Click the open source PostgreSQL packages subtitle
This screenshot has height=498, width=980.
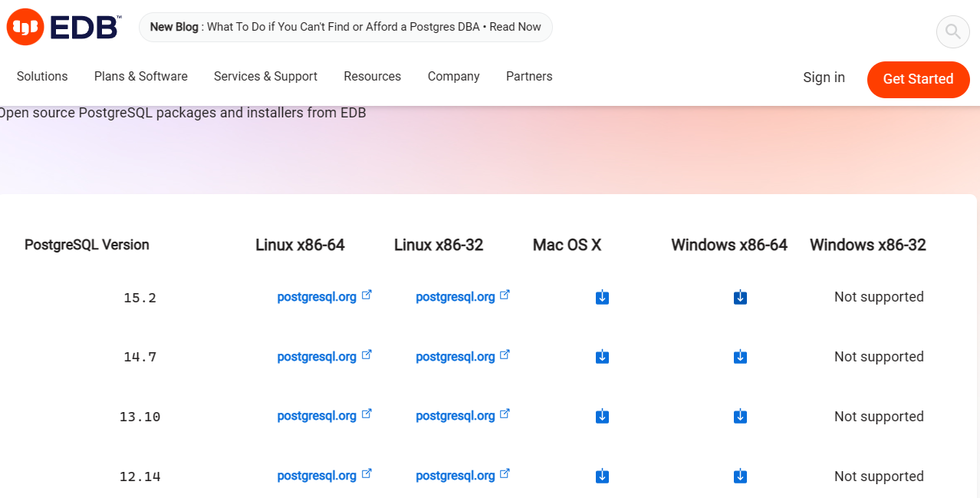click(183, 113)
